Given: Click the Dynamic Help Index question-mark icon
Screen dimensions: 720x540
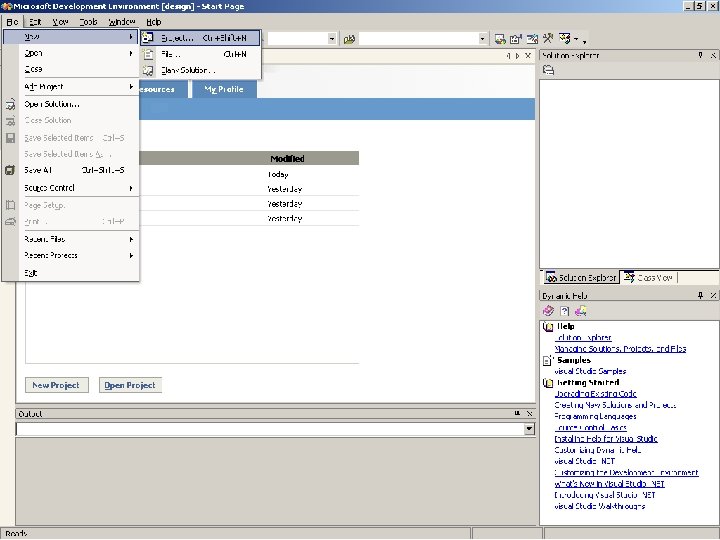Looking at the screenshot, I should [x=564, y=311].
